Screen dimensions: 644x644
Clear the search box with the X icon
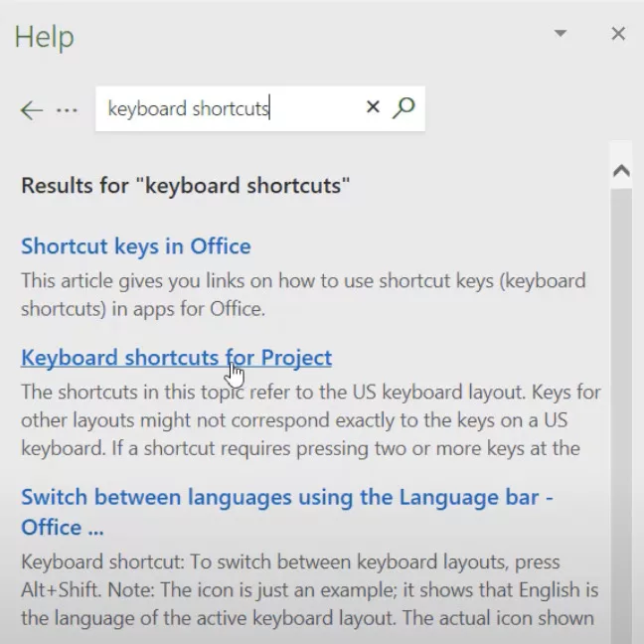click(373, 107)
